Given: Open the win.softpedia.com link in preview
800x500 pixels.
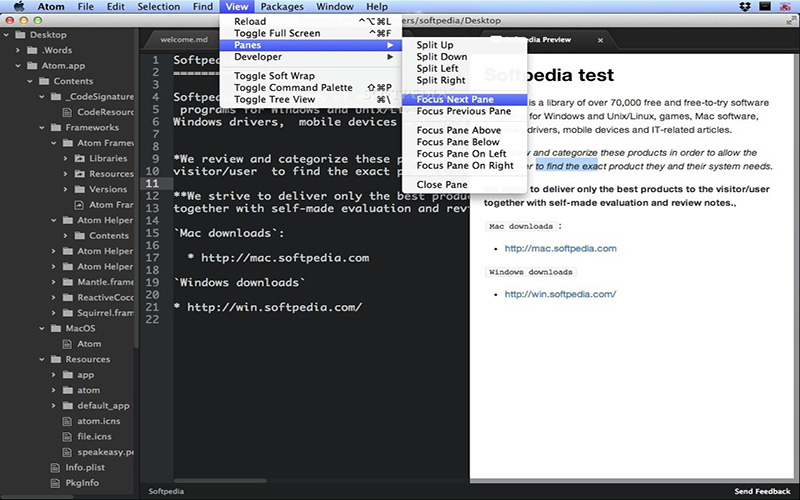Looking at the screenshot, I should pos(560,294).
